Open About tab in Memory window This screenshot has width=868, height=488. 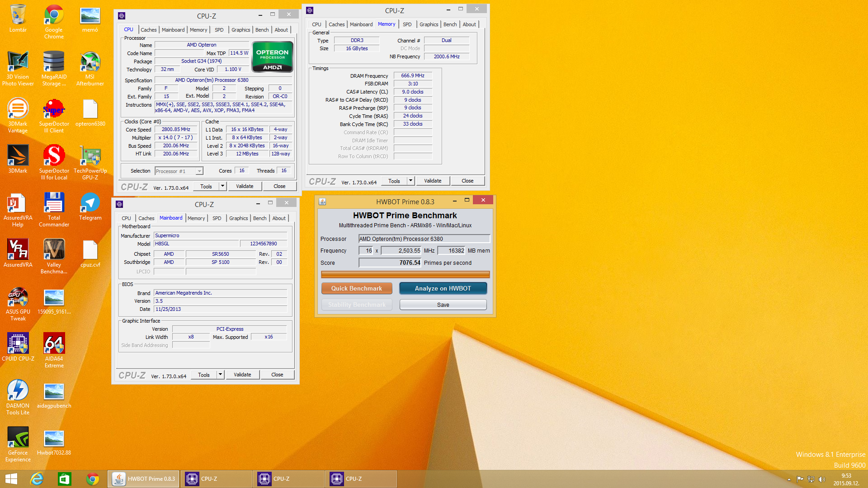(469, 24)
